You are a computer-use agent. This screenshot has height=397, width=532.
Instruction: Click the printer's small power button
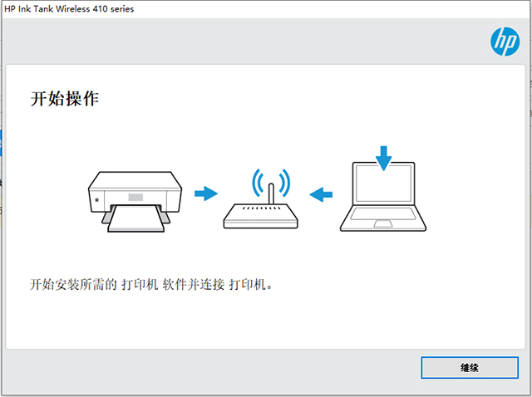[96, 199]
